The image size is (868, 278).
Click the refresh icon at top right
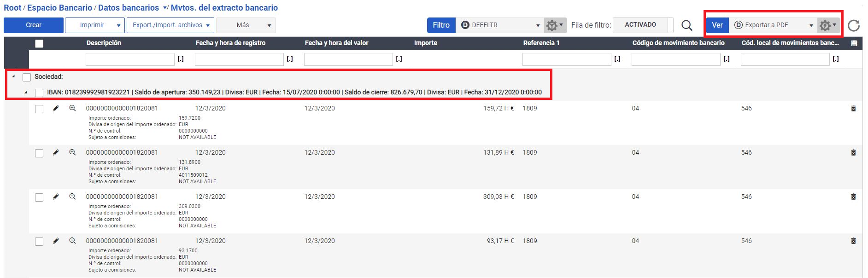click(854, 25)
